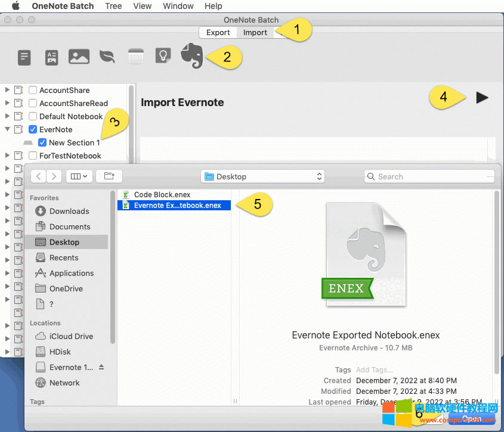This screenshot has height=432, width=504.
Task: Check the AccountShare notebook checkbox
Action: 33,89
